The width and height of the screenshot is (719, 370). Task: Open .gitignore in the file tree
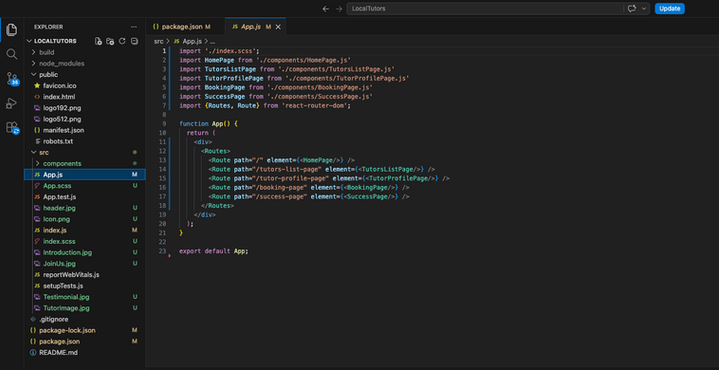pyautogui.click(x=85, y=319)
